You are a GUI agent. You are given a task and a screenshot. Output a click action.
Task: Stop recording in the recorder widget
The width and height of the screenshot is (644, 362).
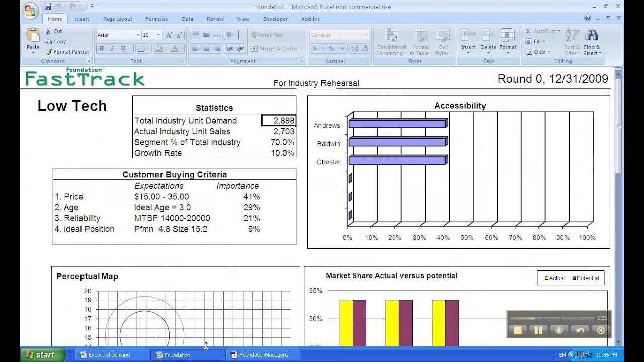517,330
